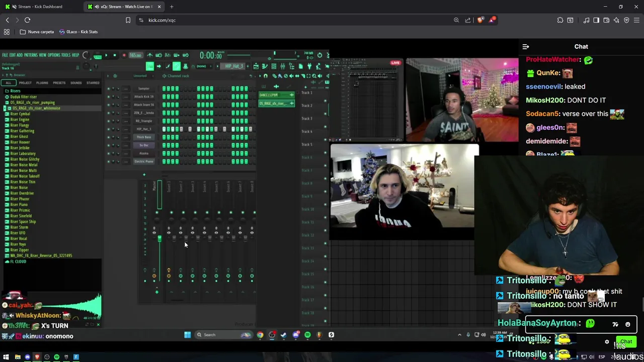Click the record button in FL Studio
The width and height of the screenshot is (644, 362).
124,55
